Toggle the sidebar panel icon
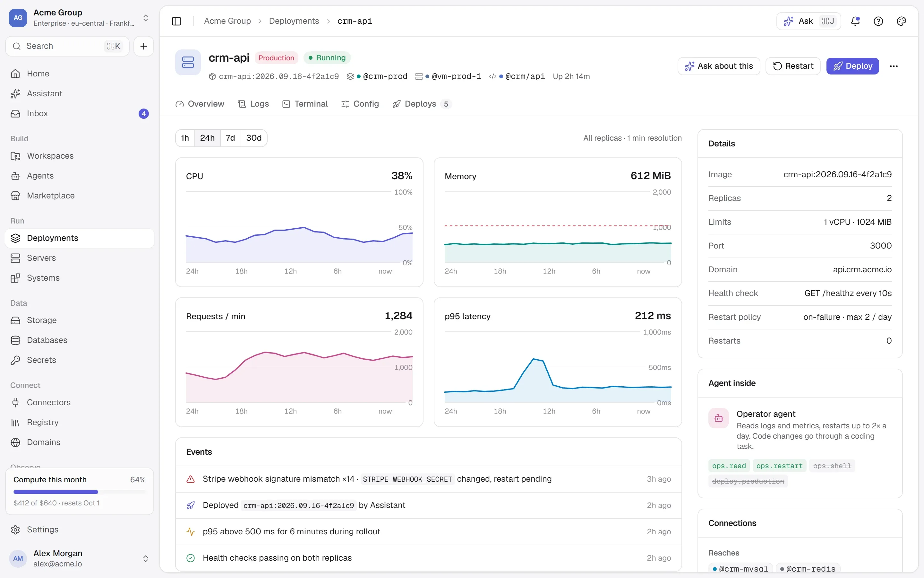 click(176, 21)
